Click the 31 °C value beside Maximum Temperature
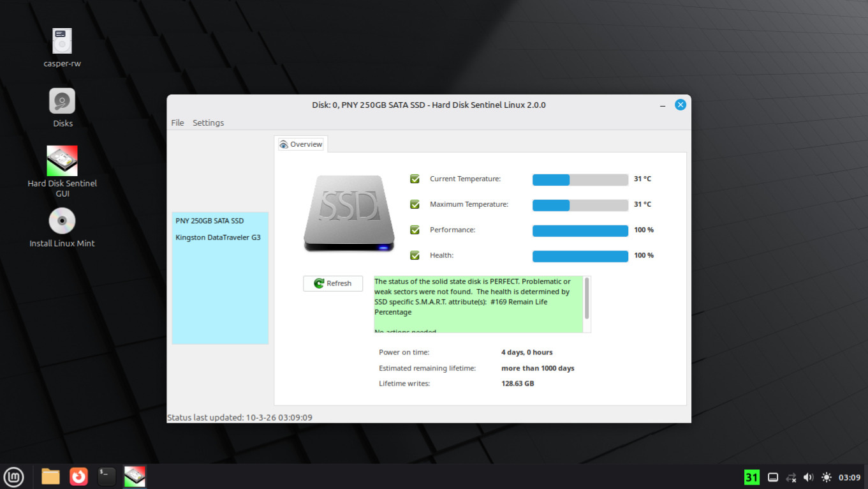The height and width of the screenshot is (489, 868). pyautogui.click(x=642, y=204)
